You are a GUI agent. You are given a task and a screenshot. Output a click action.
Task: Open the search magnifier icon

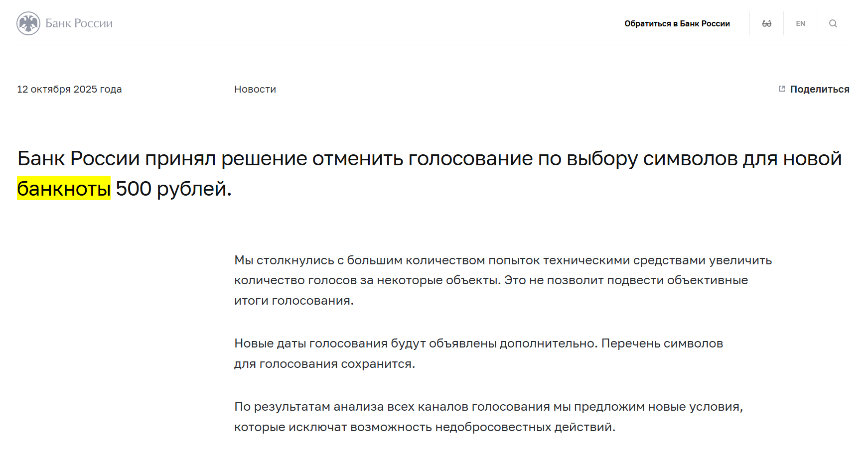833,23
